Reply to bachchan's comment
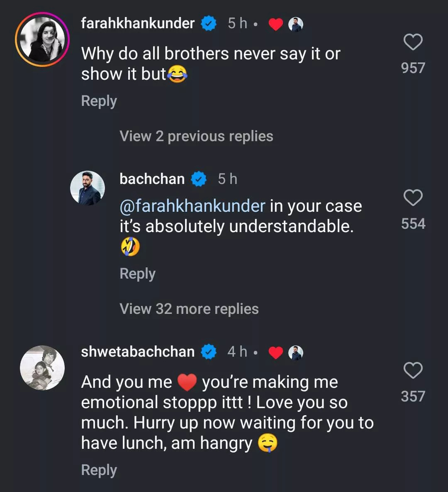Viewport: 448px width, 492px height. [138, 274]
